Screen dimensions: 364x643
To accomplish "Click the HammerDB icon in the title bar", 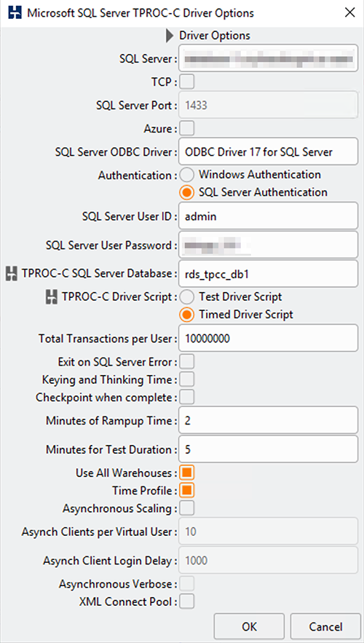I will 15,12.
